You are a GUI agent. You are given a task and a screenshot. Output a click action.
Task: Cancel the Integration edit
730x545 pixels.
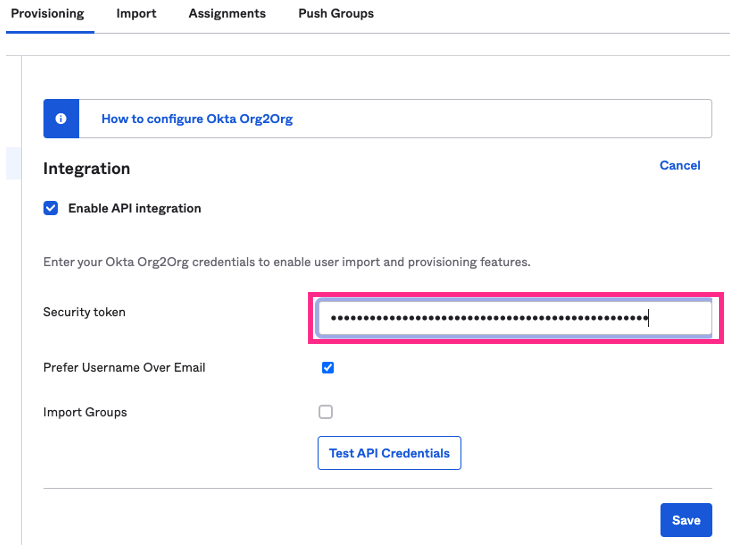point(680,165)
